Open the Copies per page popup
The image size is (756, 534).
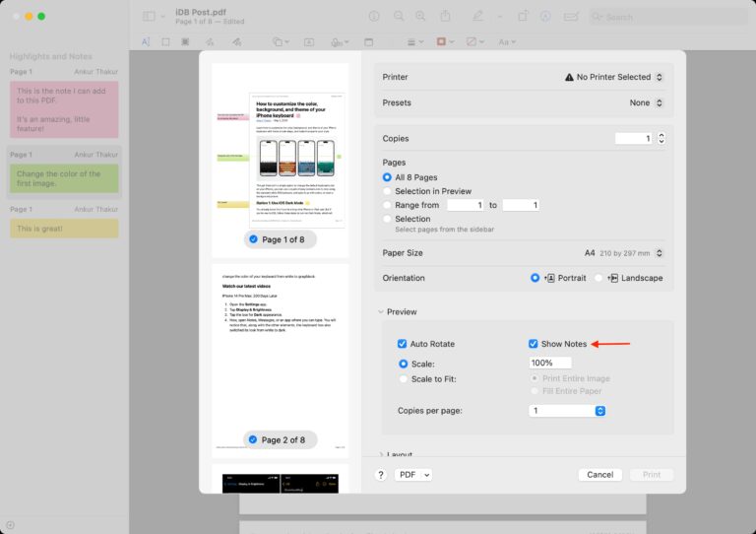(x=567, y=411)
